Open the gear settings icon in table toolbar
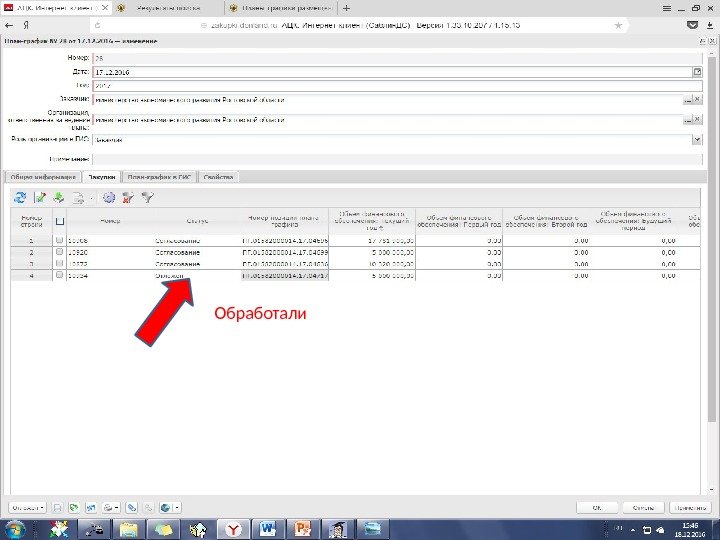 [x=109, y=197]
